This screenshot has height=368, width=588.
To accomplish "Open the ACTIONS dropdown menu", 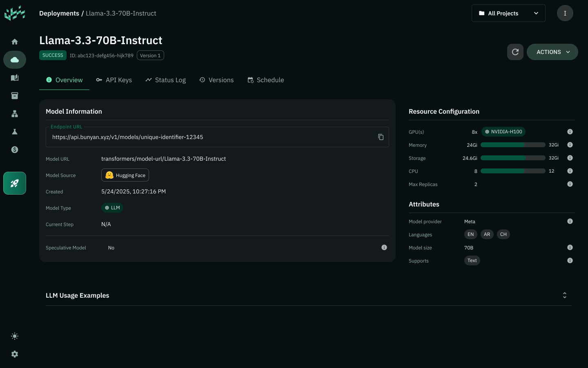I will click(552, 52).
